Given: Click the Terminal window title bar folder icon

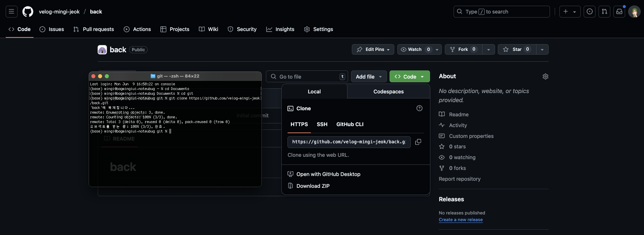Looking at the screenshot, I should (153, 76).
